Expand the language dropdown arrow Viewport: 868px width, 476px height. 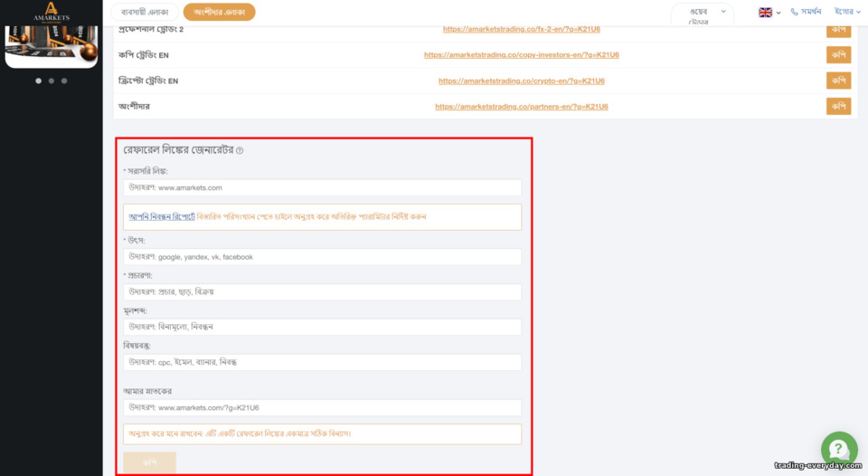click(778, 13)
